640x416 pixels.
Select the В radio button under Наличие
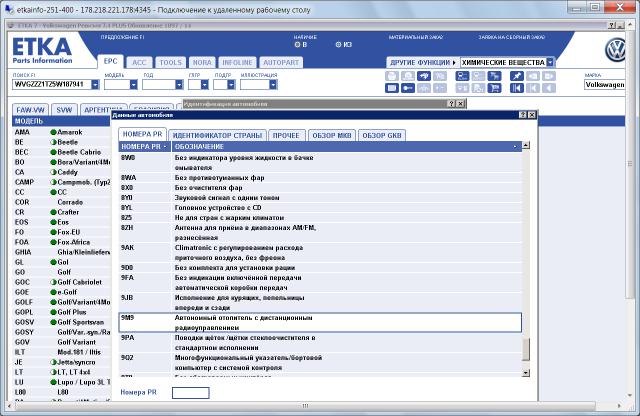pyautogui.click(x=297, y=44)
